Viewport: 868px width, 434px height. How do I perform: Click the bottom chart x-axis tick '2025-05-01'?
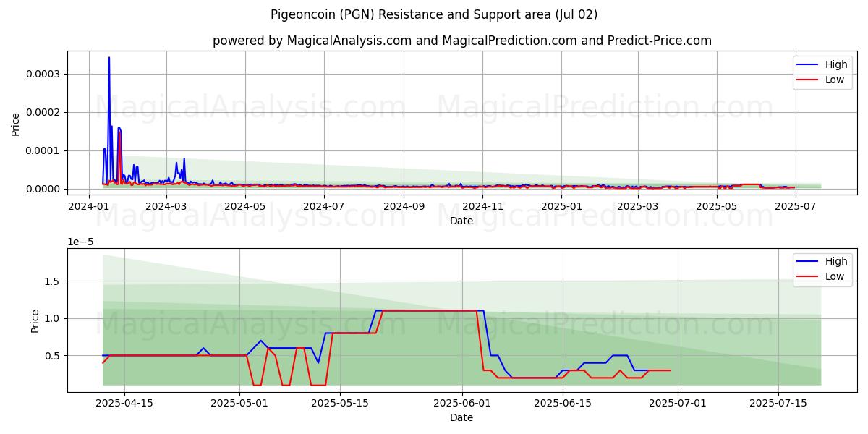tap(238, 402)
